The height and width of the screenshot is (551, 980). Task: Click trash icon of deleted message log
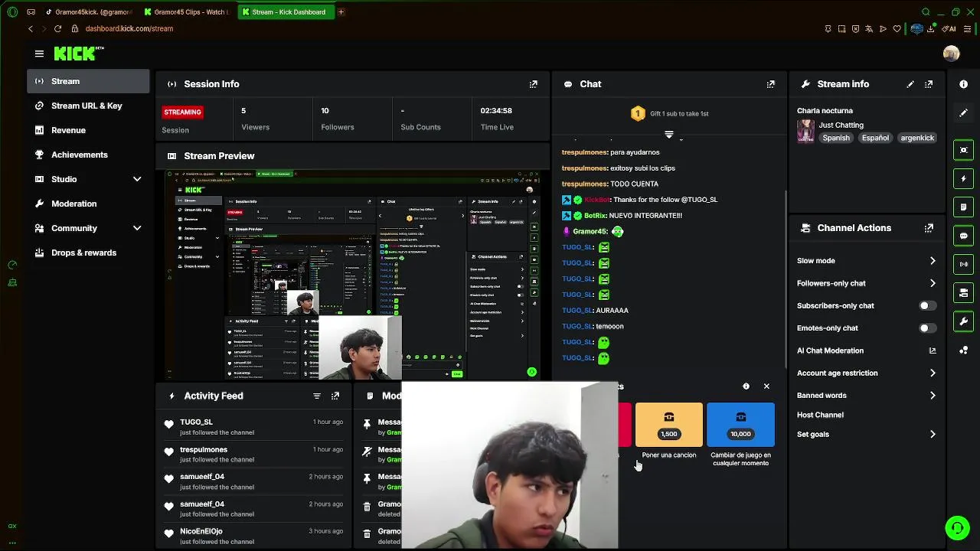(x=367, y=507)
